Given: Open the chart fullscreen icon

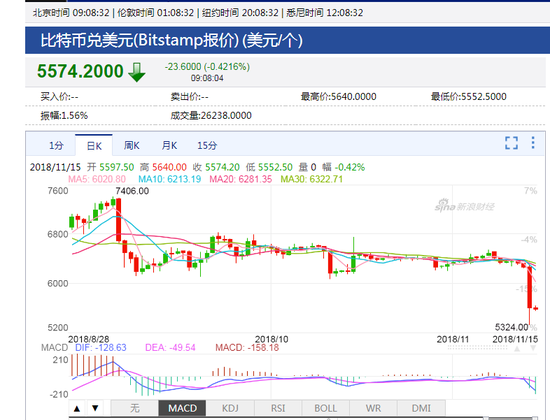Looking at the screenshot, I should [511, 143].
